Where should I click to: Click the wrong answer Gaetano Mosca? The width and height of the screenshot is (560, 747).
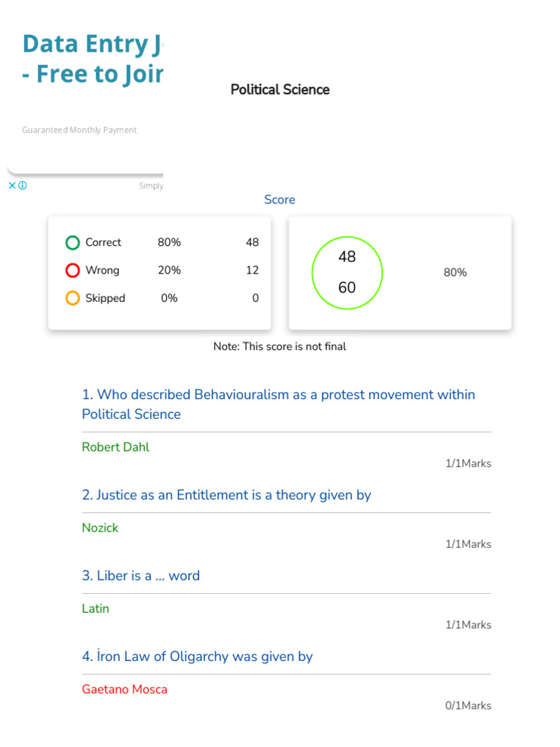[x=125, y=689]
